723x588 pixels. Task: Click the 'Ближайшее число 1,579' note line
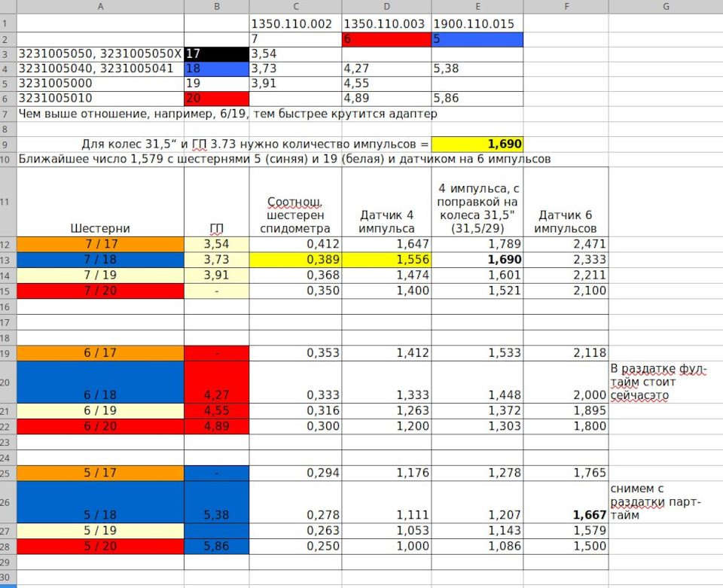pos(285,160)
